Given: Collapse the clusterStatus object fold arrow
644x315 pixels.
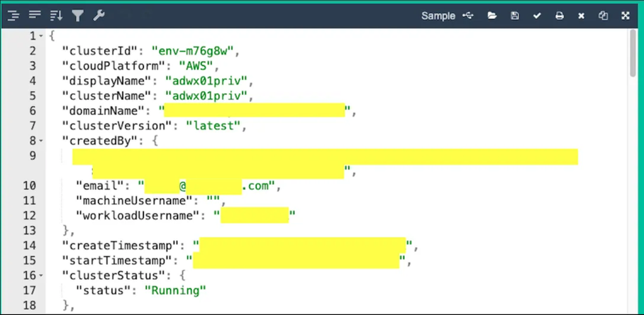Looking at the screenshot, I should pos(42,275).
